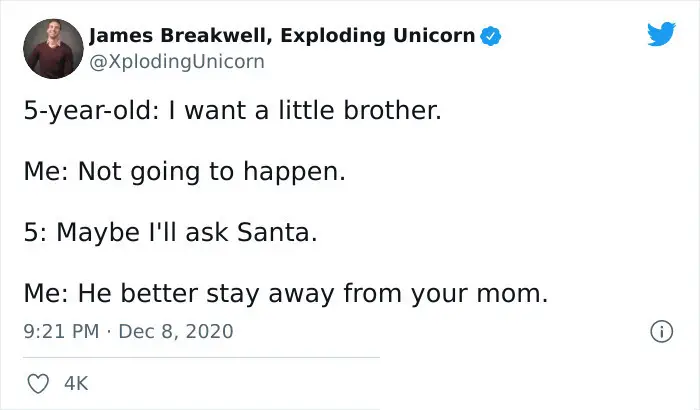Click the phrase "I want a little"
700x410 pixels.
[x=251, y=110]
